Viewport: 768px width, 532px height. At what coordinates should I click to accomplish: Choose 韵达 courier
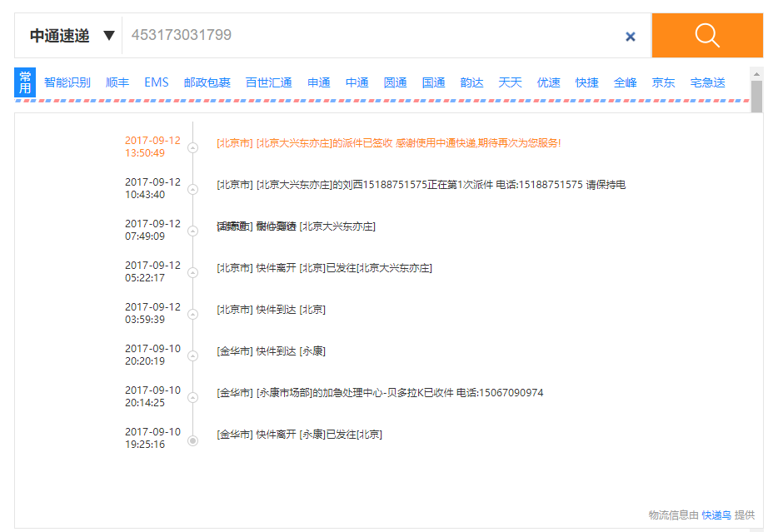[x=472, y=82]
